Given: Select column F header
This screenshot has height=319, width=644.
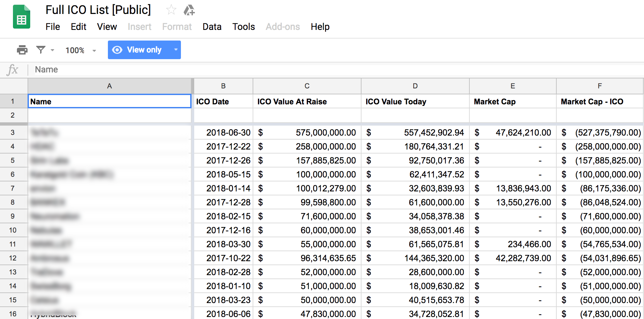Looking at the screenshot, I should coord(600,86).
